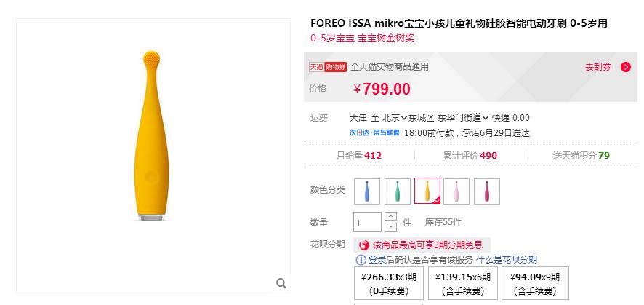Decrease quantity with the down arrow
This screenshot has width=644, height=305.
(x=390, y=226)
